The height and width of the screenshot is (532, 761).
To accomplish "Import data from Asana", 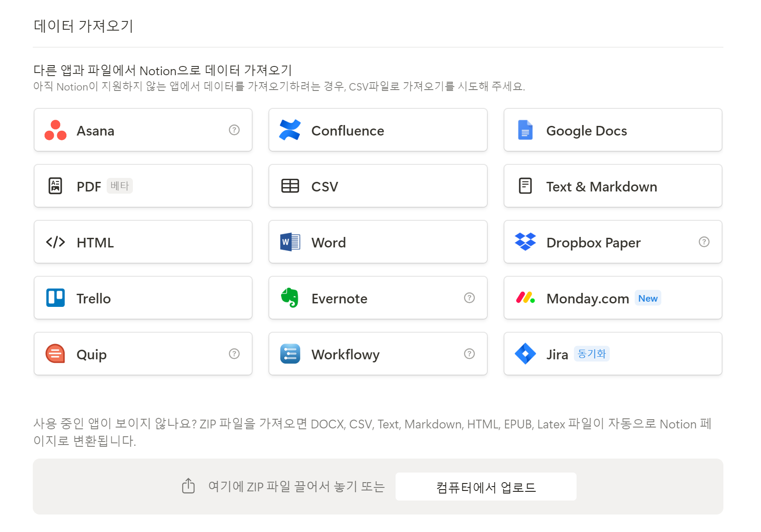I will (143, 130).
